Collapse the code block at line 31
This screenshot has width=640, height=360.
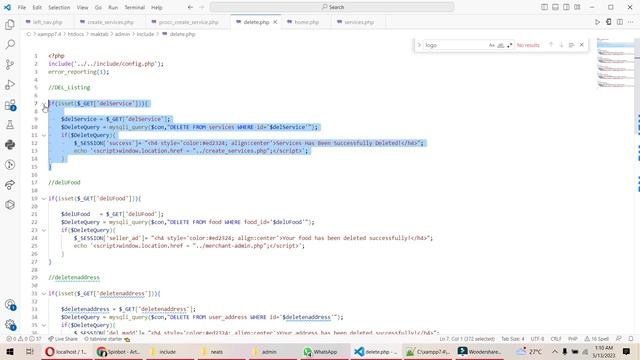click(44, 293)
